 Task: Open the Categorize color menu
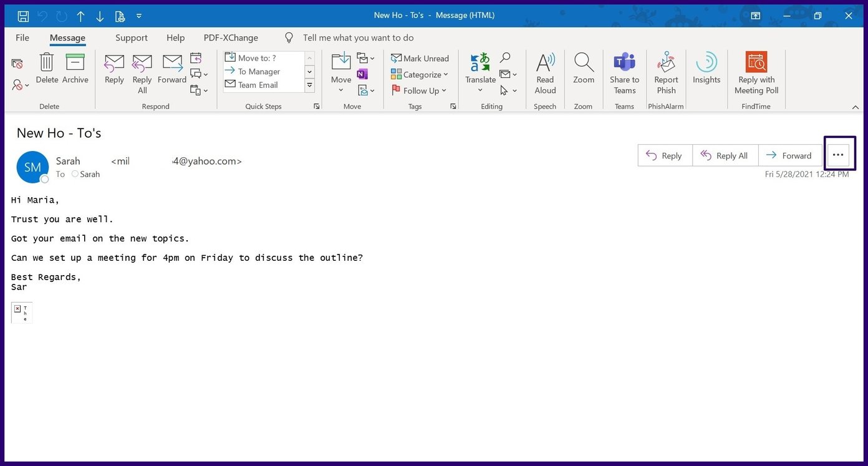[x=419, y=74]
